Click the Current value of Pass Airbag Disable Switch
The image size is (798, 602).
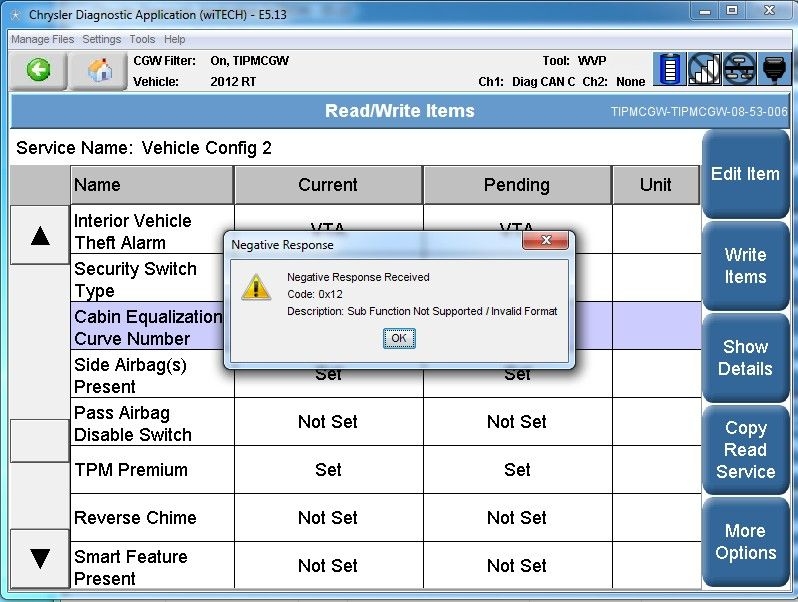(328, 422)
